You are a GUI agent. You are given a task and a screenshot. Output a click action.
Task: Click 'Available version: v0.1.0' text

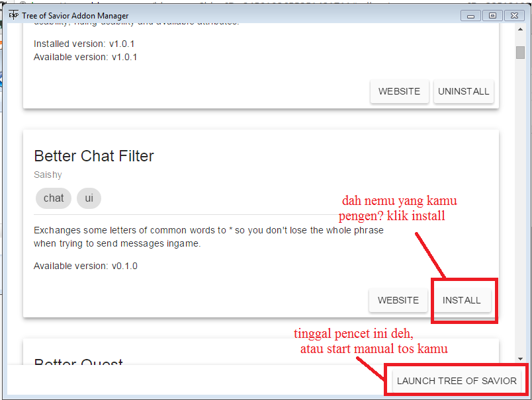85,266
